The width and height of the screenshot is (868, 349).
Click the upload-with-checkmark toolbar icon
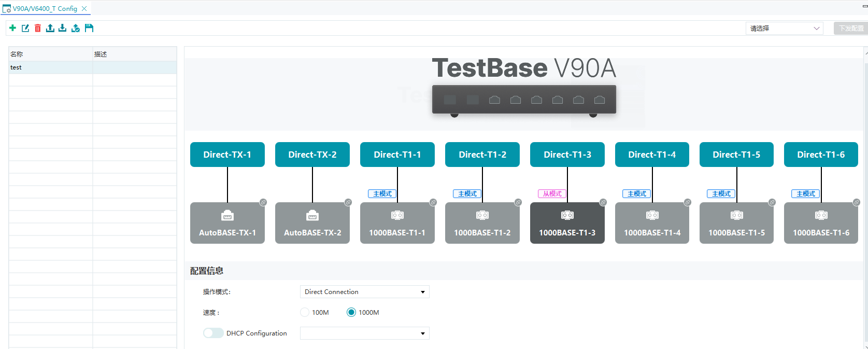(76, 28)
